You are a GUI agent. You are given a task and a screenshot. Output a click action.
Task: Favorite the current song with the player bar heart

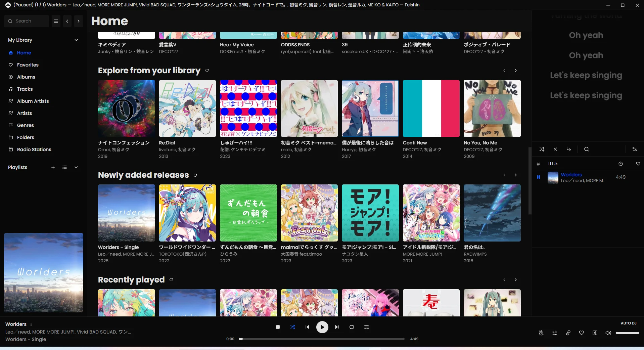click(582, 333)
